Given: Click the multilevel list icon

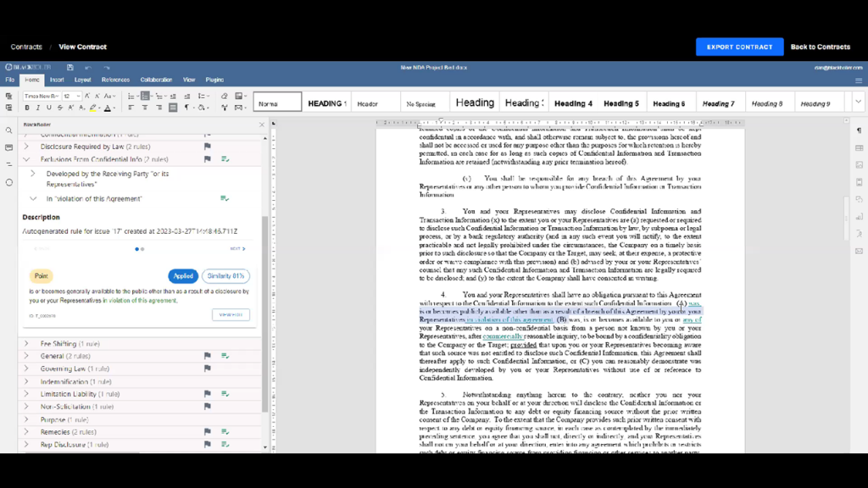Looking at the screenshot, I should (159, 97).
